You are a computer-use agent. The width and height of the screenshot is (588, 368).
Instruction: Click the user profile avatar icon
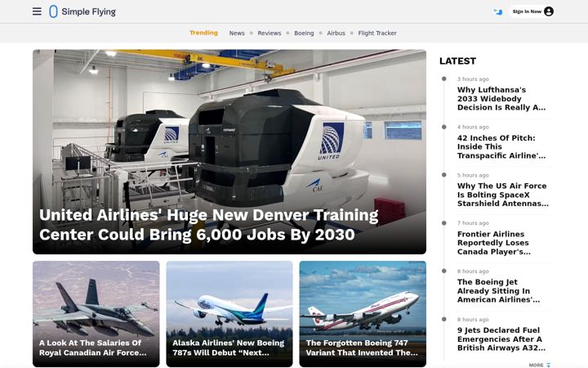(548, 11)
